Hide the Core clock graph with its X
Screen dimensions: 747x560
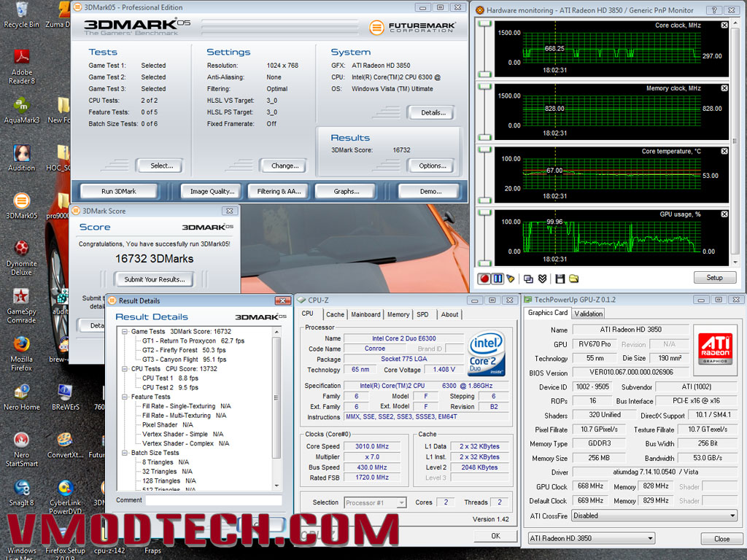724,26
